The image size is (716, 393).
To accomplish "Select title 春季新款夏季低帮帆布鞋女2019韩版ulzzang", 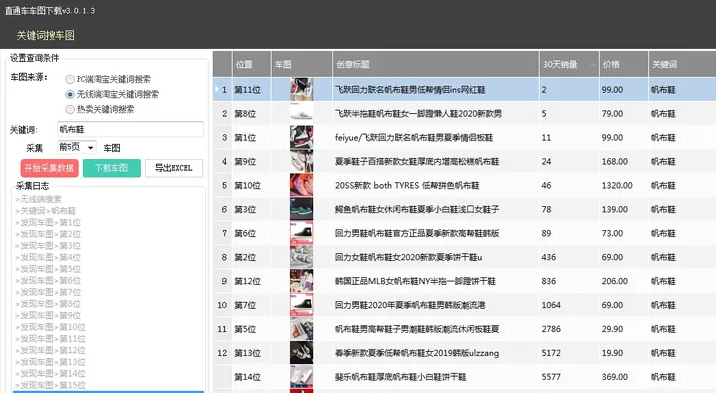I will coord(417,353).
